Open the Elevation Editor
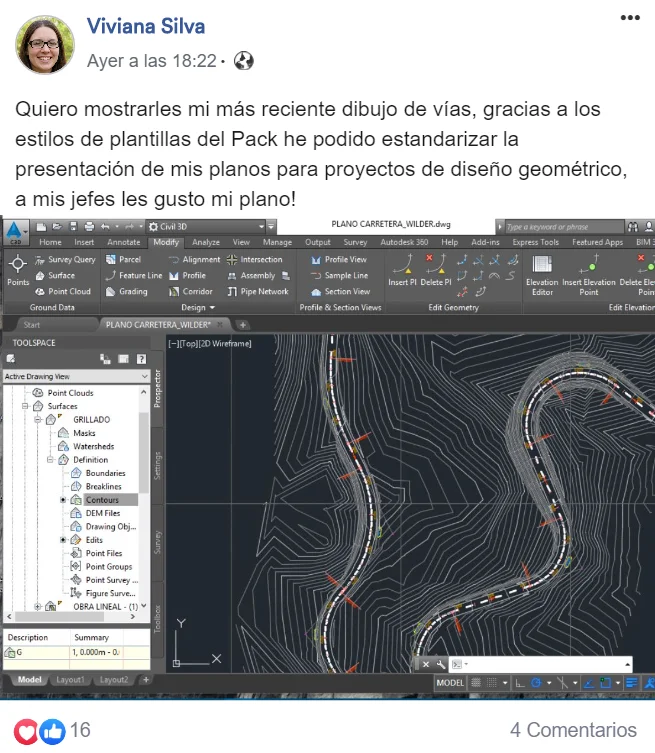 tap(542, 276)
